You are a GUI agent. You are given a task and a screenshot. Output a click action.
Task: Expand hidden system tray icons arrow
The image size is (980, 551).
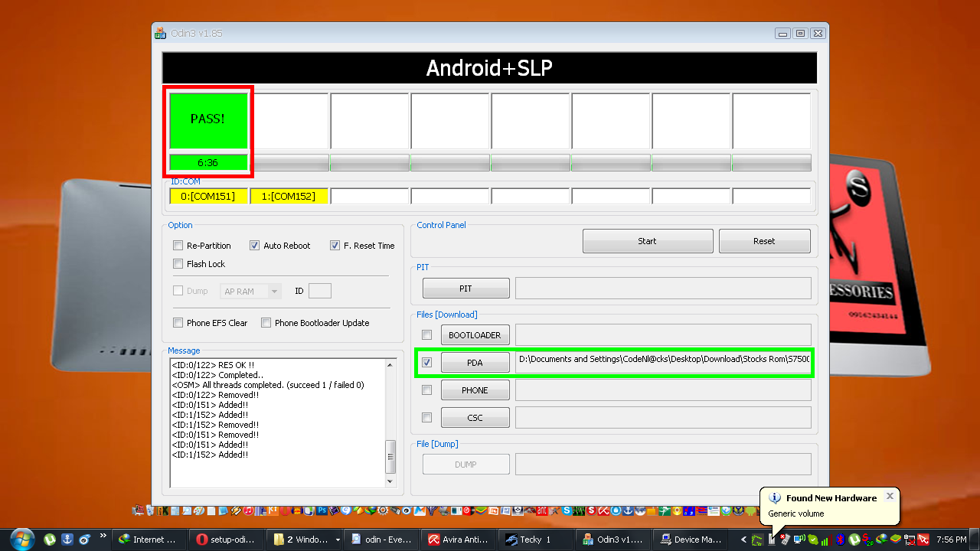tap(743, 540)
